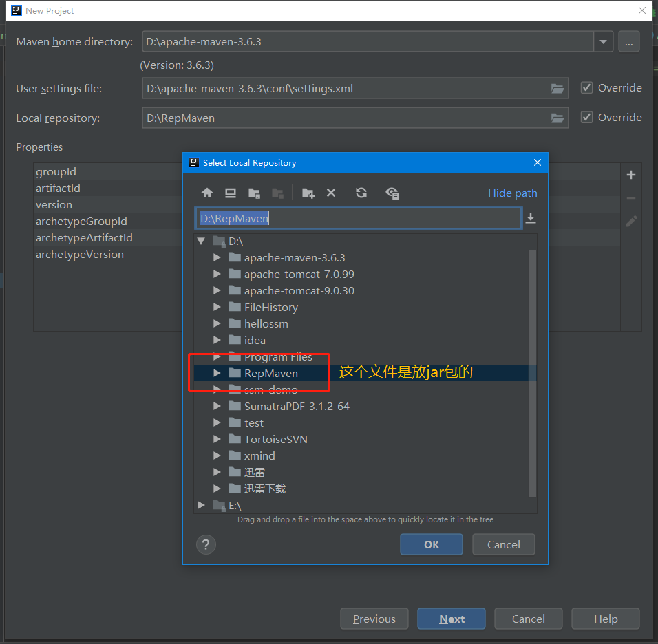658x644 pixels.
Task: Expand the RepMaven folder
Action: pyautogui.click(x=217, y=373)
